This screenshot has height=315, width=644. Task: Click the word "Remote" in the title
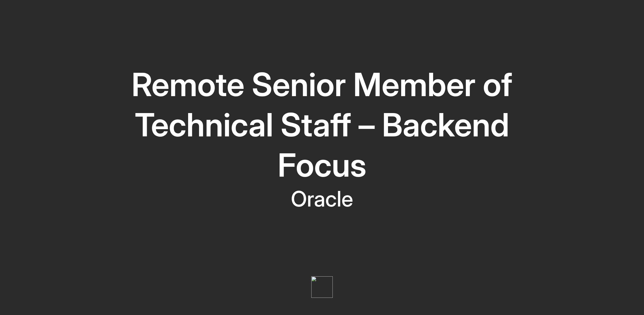(188, 85)
